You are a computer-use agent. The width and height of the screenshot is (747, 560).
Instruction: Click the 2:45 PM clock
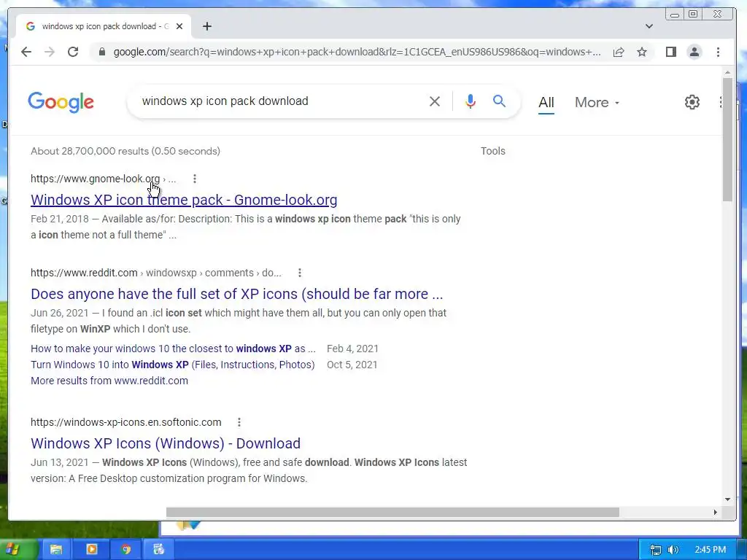[x=711, y=550]
